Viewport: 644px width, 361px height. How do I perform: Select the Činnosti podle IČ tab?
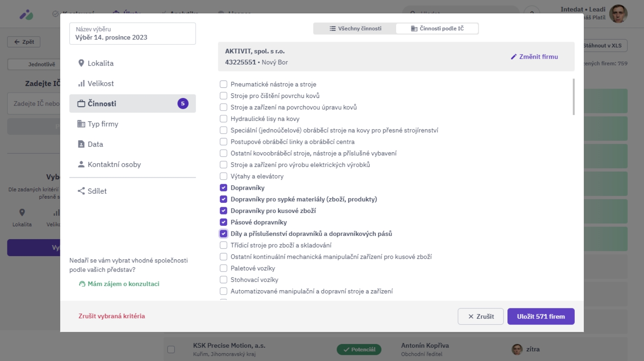tap(437, 28)
